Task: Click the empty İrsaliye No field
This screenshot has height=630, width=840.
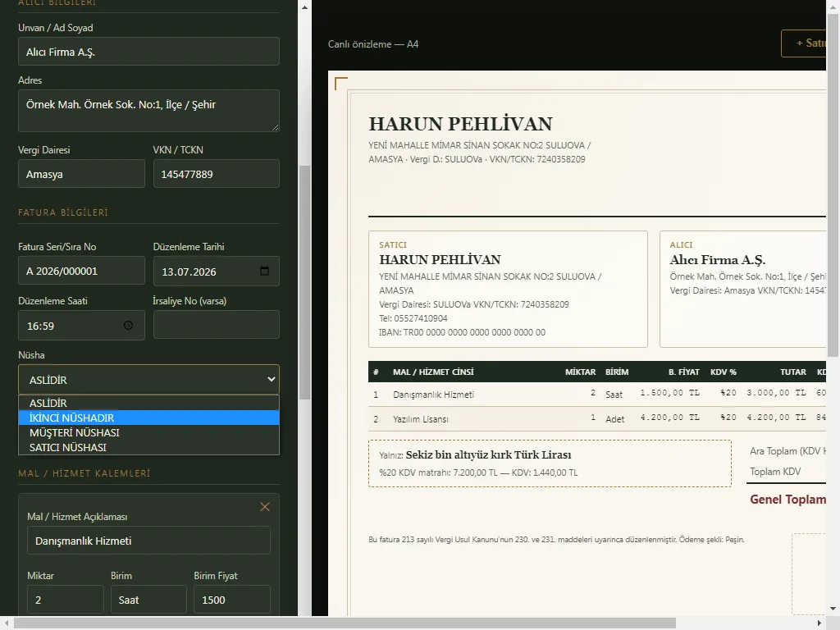Action: tap(217, 325)
